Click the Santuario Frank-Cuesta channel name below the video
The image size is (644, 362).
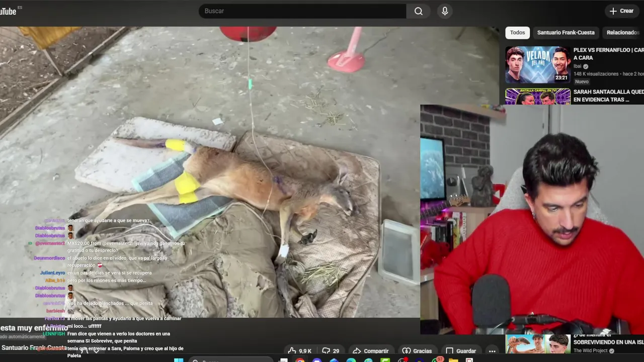34,348
